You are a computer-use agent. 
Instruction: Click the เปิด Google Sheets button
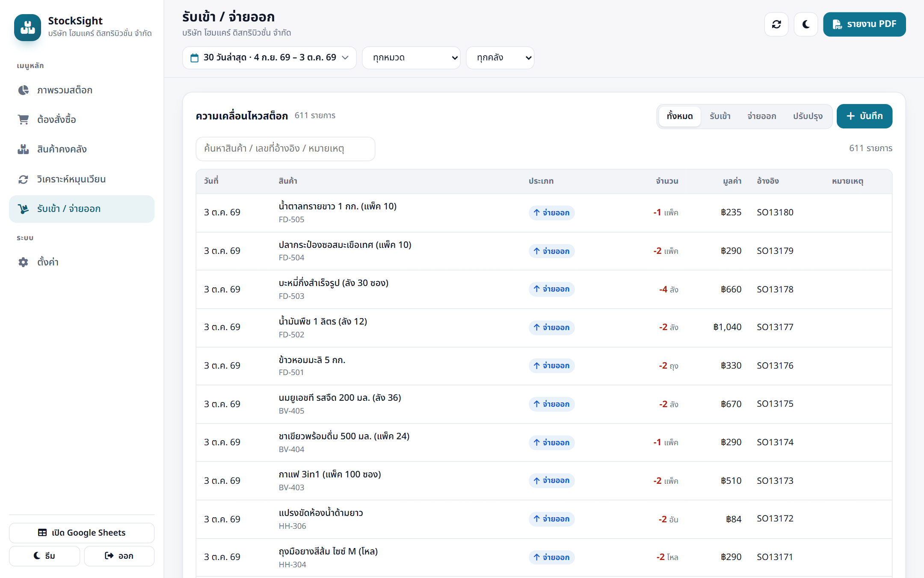coord(82,533)
